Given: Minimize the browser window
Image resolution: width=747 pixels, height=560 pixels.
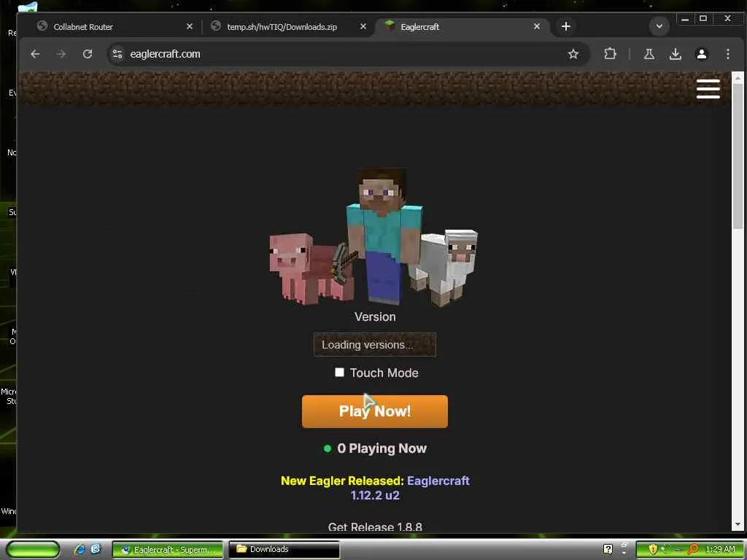Looking at the screenshot, I should coord(684,19).
